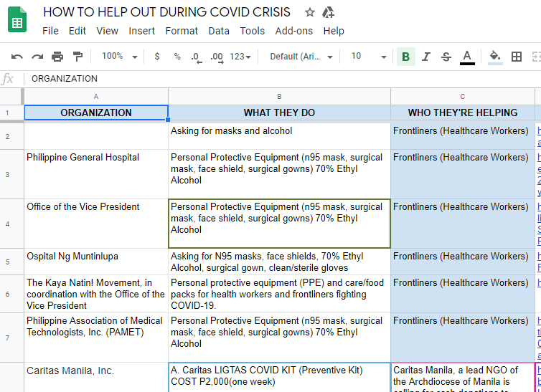
Task: Select Asking for masks and alcohol cell
Action: pyautogui.click(x=280, y=136)
